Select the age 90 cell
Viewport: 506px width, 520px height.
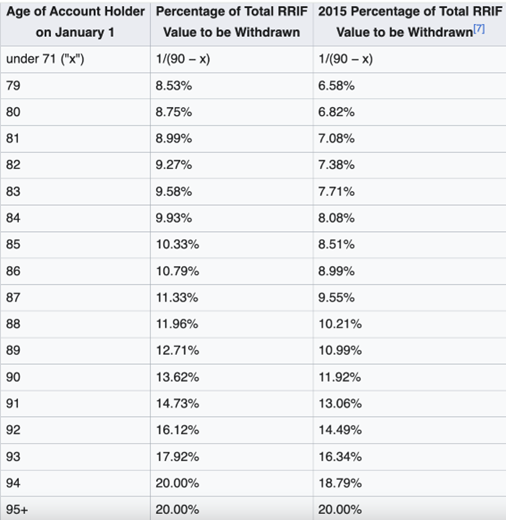(x=75, y=377)
